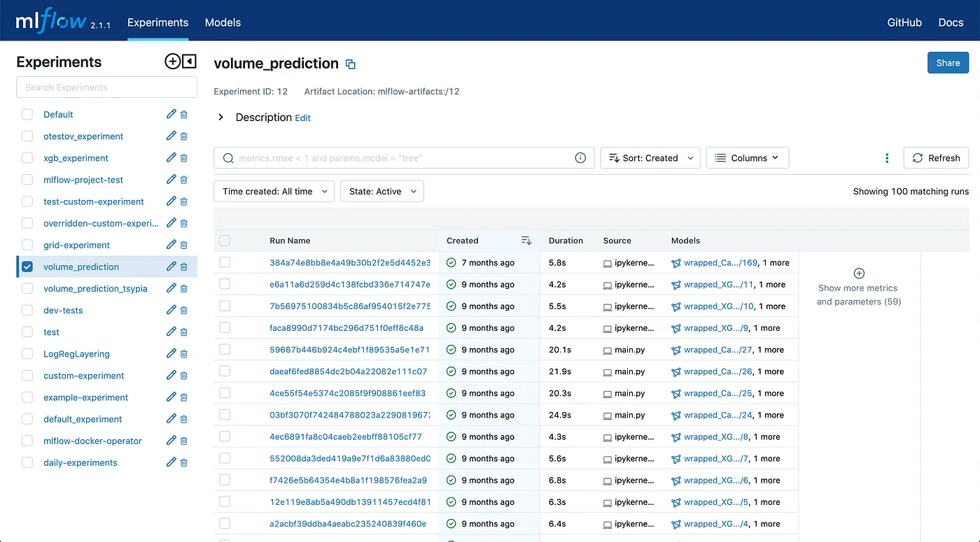Delete the grid-experiment using its trash icon
The width and height of the screenshot is (980, 542).
(x=184, y=245)
